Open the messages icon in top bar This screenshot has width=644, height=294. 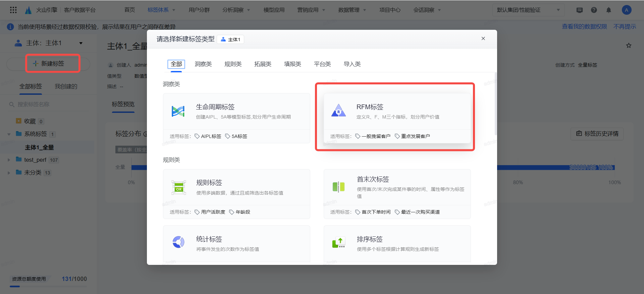(580, 10)
